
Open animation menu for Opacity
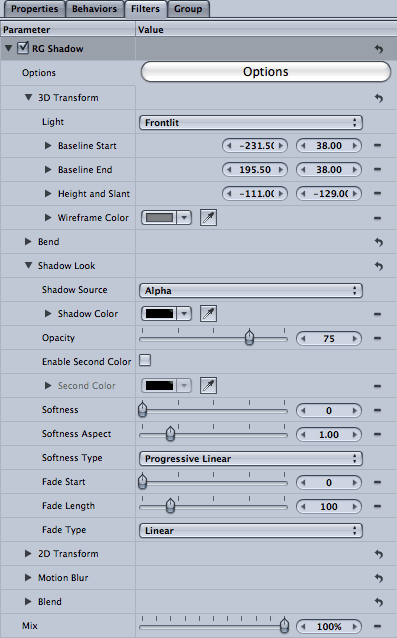point(377,338)
